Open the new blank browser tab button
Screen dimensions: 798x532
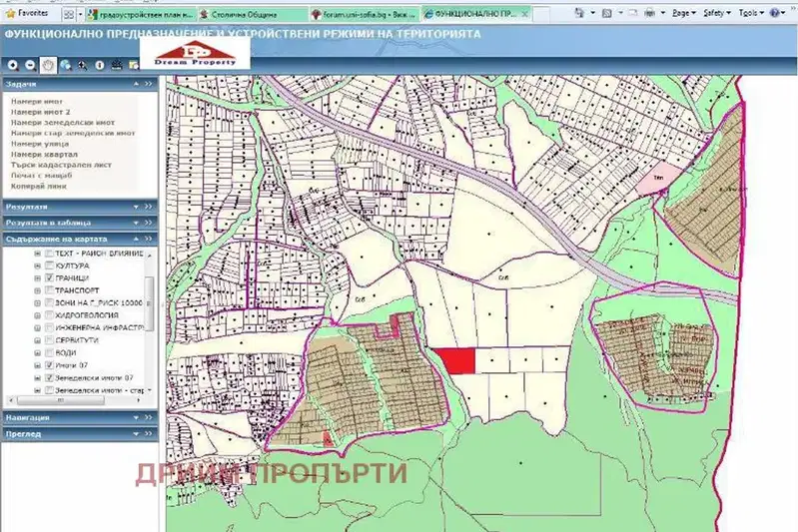pos(540,15)
